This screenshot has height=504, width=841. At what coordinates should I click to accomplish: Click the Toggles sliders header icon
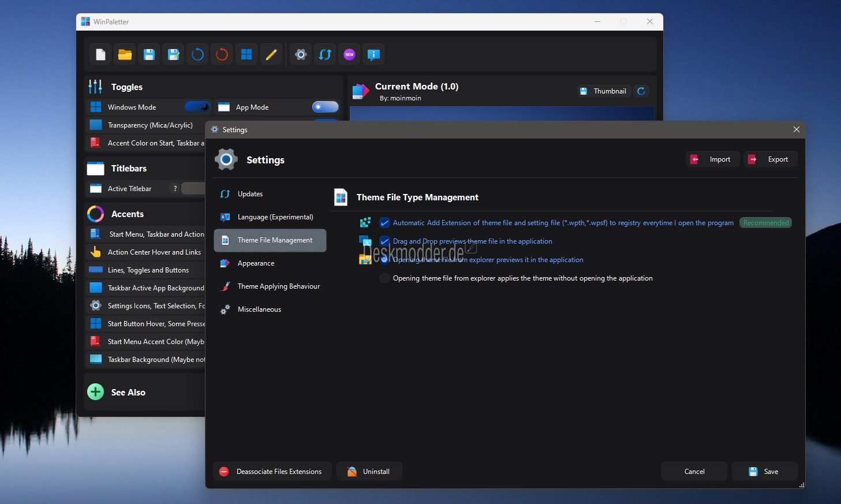point(95,87)
